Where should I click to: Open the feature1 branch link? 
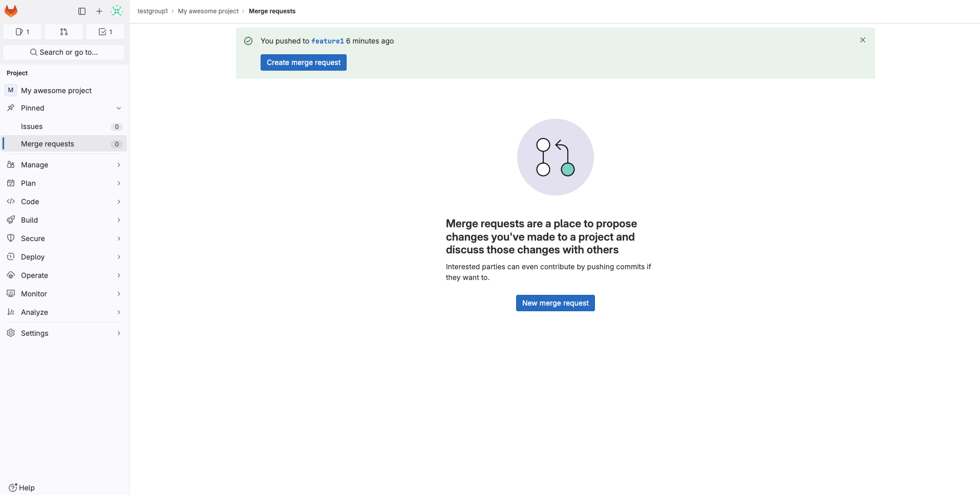(327, 41)
